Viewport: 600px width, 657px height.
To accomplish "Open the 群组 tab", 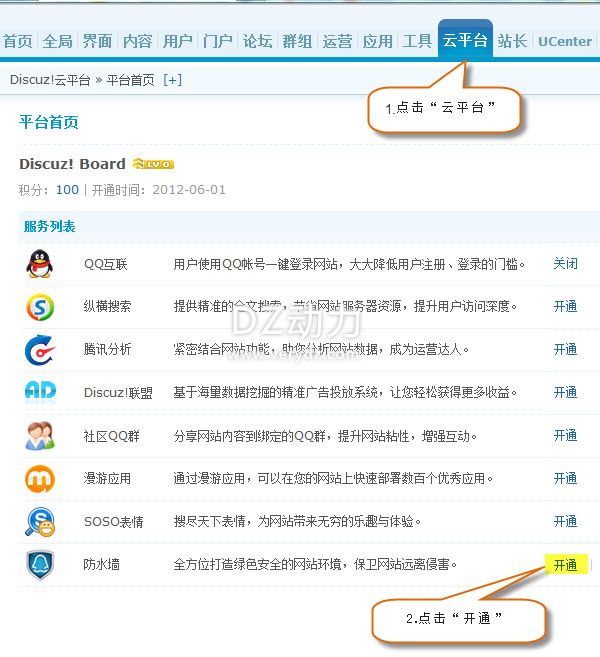I will [x=297, y=41].
